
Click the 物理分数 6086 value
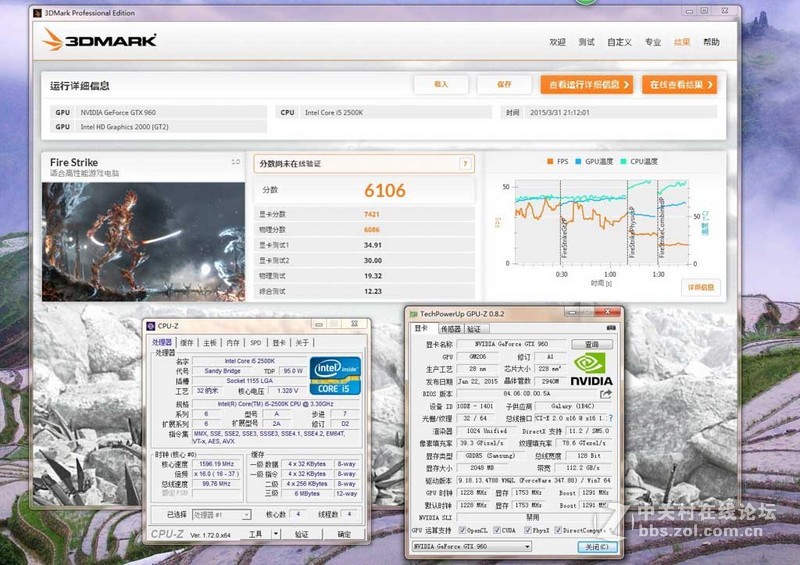[371, 230]
